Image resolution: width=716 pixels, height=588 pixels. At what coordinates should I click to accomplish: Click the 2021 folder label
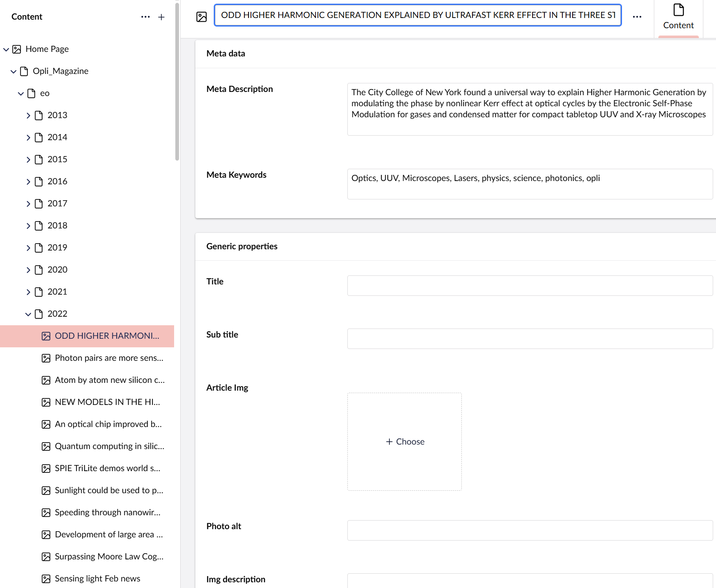57,292
